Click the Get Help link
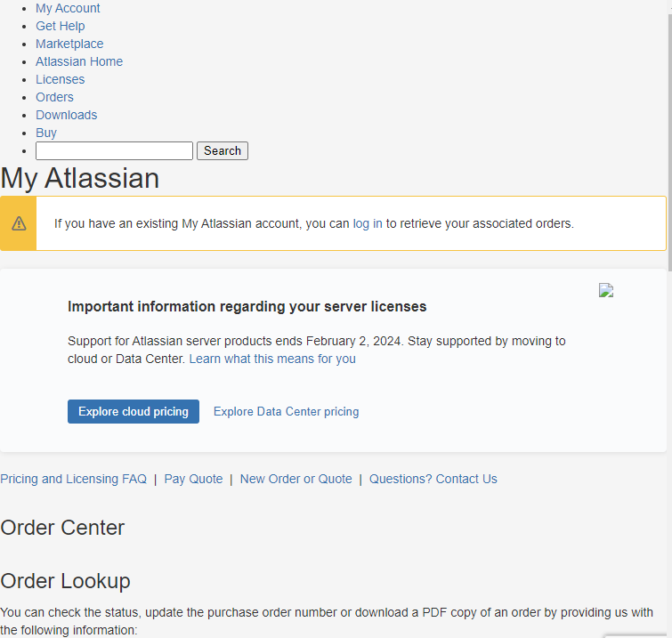 coord(60,26)
